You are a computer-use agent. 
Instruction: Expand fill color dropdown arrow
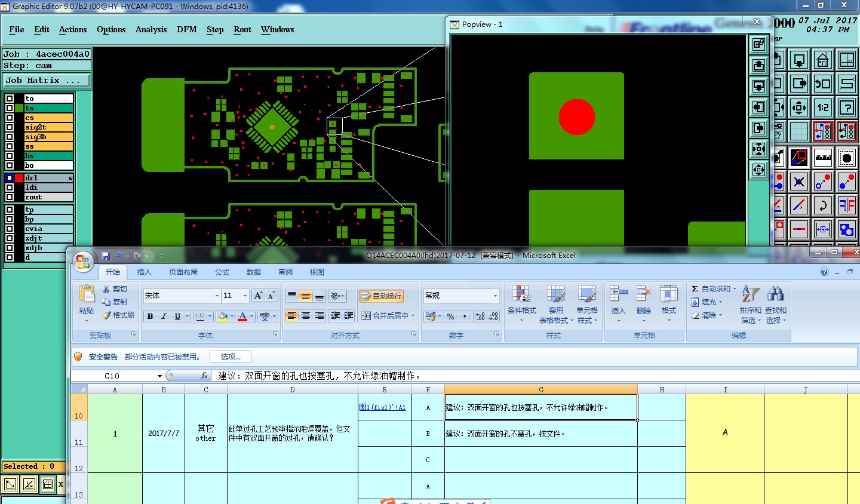[232, 316]
